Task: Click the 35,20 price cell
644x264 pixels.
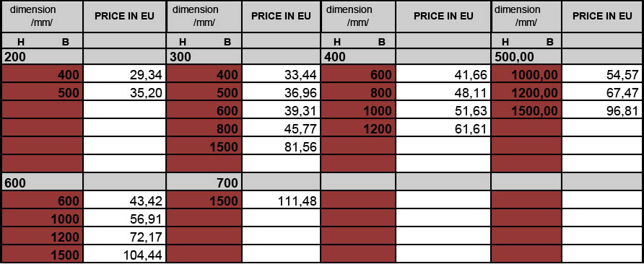Action: [124, 92]
